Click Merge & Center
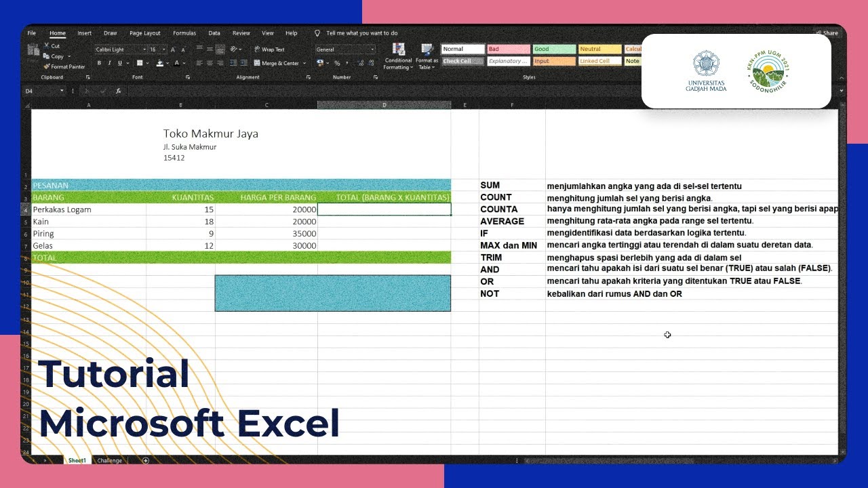868x488 pixels. pos(276,63)
